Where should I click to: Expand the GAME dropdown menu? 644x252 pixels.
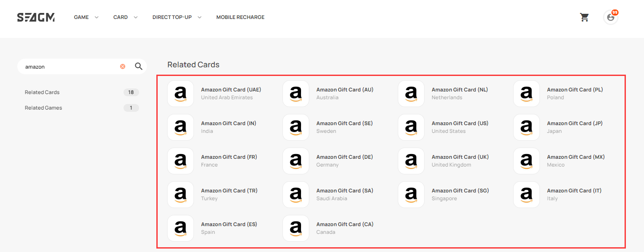click(86, 17)
